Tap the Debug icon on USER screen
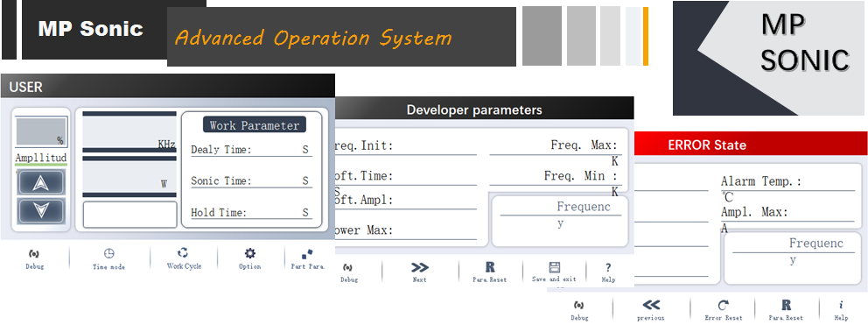Screen dimensions: 868x325 34,254
